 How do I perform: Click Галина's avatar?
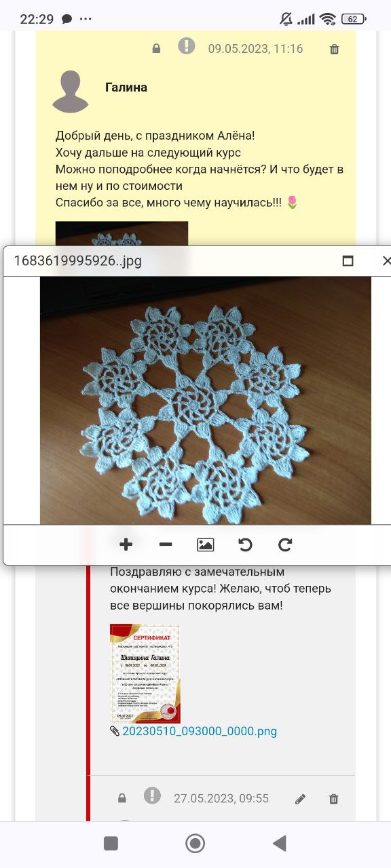71,92
